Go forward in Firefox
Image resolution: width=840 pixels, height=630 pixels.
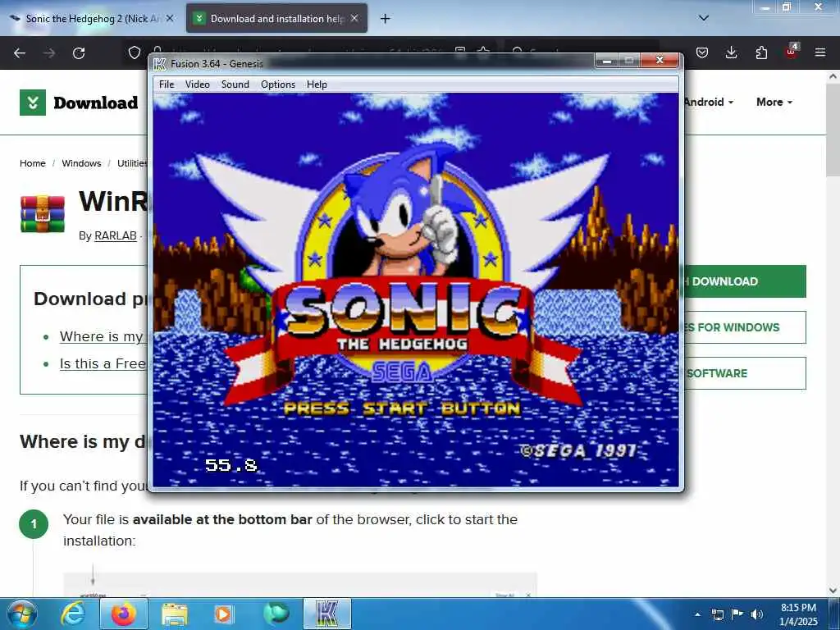pyautogui.click(x=49, y=53)
